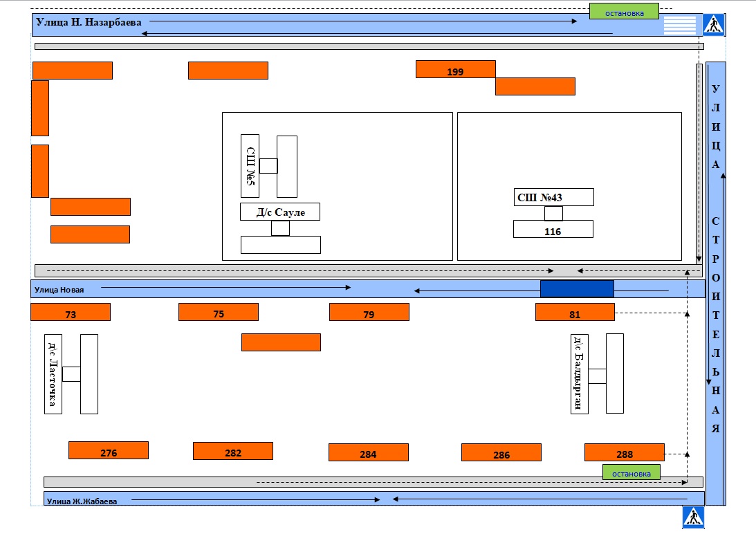Viewport: 756px width, 536px height.
Task: Select the tall white block beside д/с Балдырган
Action: pos(615,373)
